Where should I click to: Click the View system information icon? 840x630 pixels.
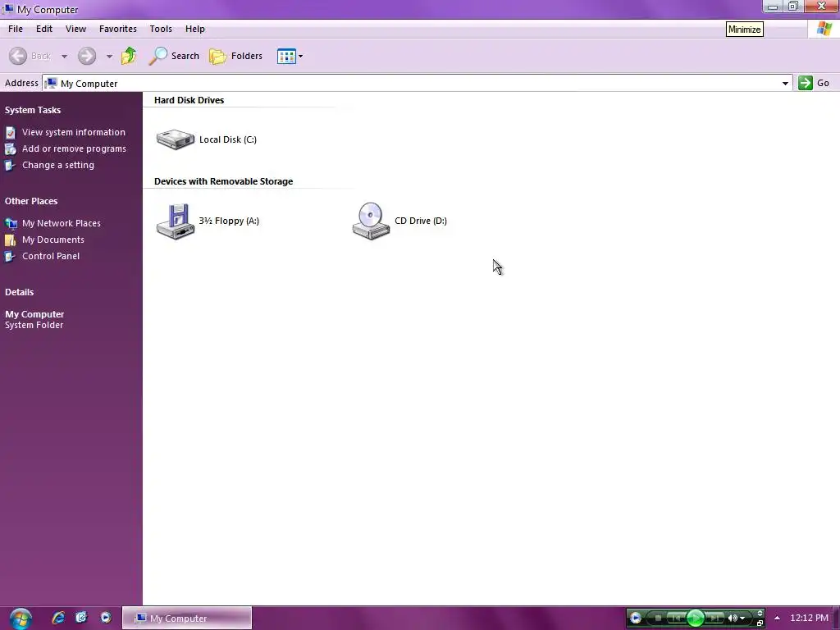[10, 132]
